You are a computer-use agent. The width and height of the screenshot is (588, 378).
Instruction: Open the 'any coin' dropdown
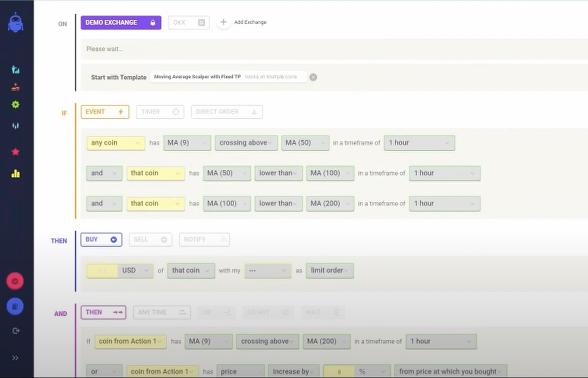pos(115,143)
